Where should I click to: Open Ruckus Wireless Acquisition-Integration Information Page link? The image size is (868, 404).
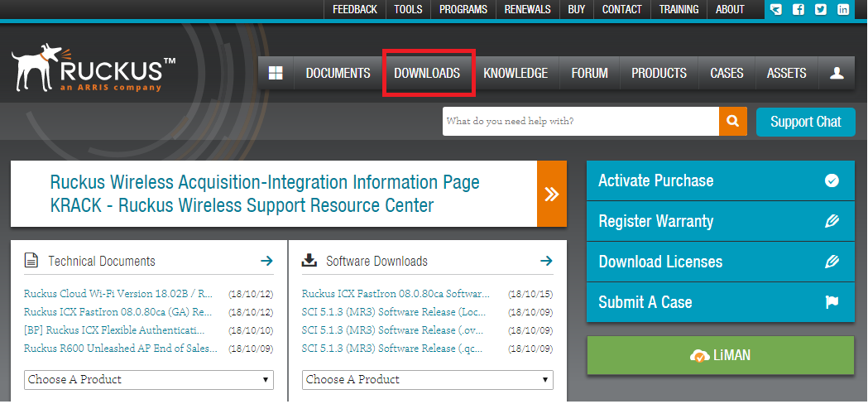[x=265, y=182]
